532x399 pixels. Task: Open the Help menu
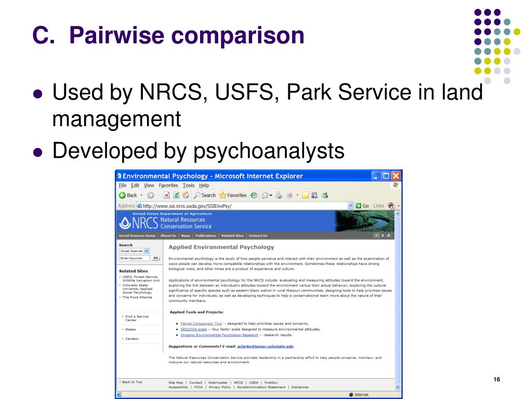pyautogui.click(x=204, y=185)
